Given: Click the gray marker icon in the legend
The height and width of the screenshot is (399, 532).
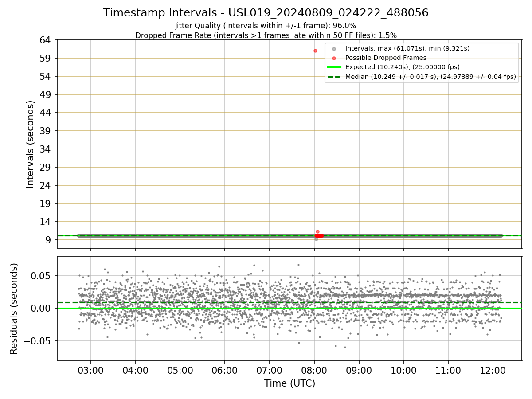Looking at the screenshot, I should [x=334, y=49].
